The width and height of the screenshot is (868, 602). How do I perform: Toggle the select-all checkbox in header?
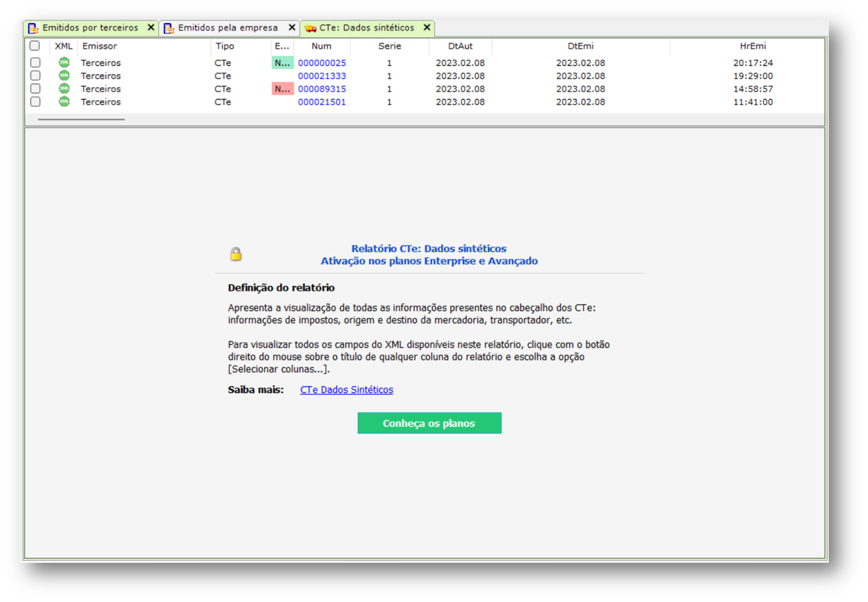(x=35, y=46)
